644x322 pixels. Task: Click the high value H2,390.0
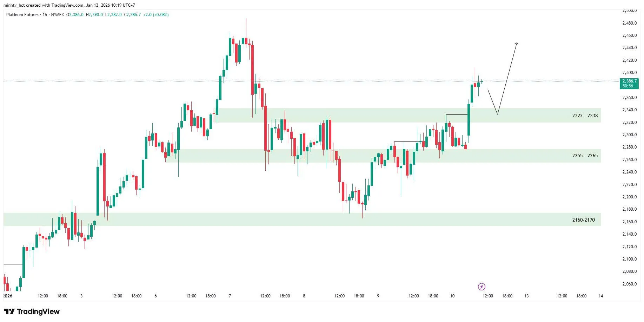tap(94, 15)
